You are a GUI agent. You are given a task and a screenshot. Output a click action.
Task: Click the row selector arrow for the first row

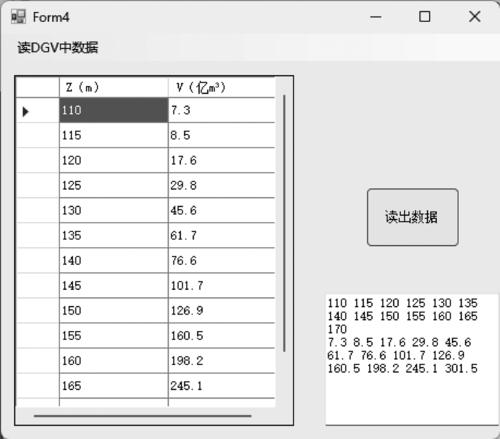pyautogui.click(x=26, y=111)
